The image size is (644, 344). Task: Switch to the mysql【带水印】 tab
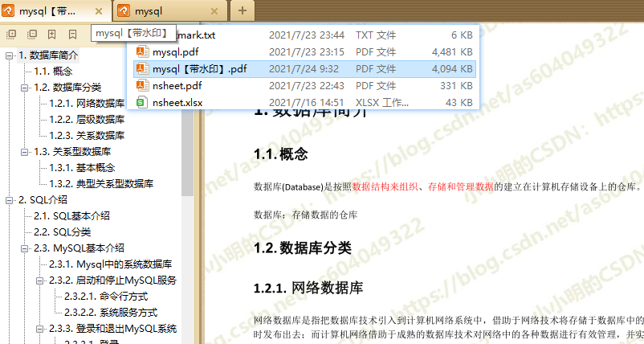pyautogui.click(x=55, y=10)
